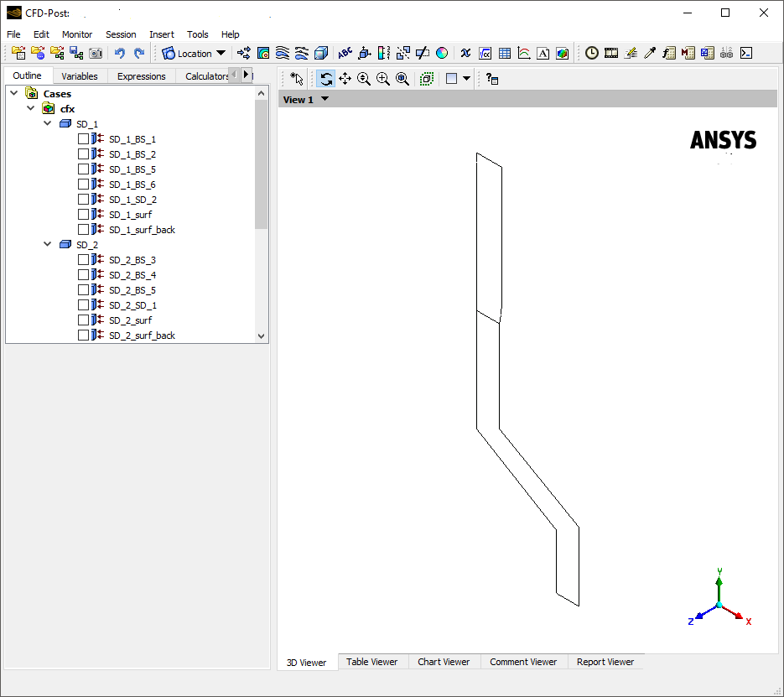Open the Session menu
This screenshot has height=697, width=784.
click(x=121, y=34)
